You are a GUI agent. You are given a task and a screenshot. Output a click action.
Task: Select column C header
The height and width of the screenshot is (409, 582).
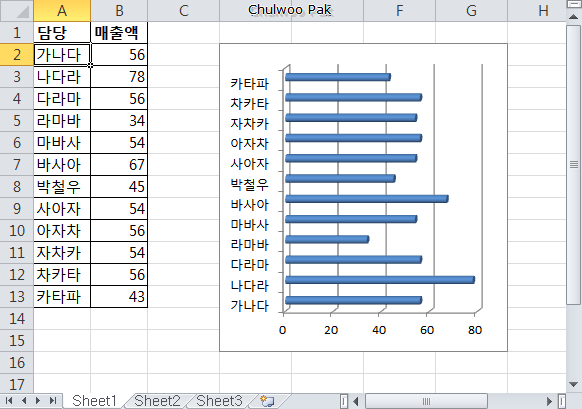[x=184, y=10]
